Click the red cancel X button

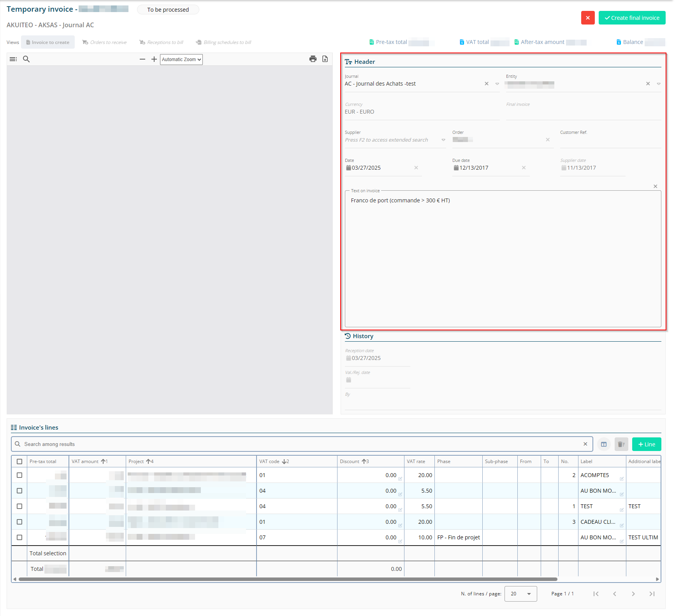tap(588, 18)
